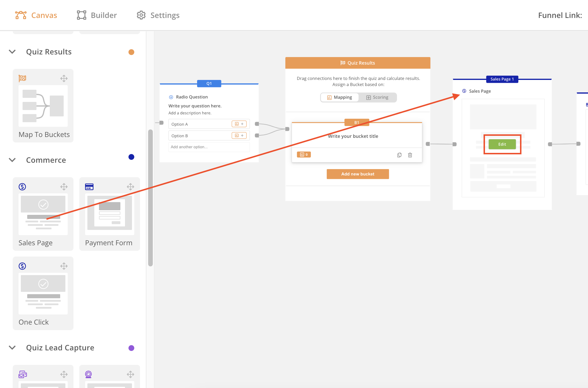588x388 pixels.
Task: Collapse the Quiz Results section
Action: coord(12,52)
